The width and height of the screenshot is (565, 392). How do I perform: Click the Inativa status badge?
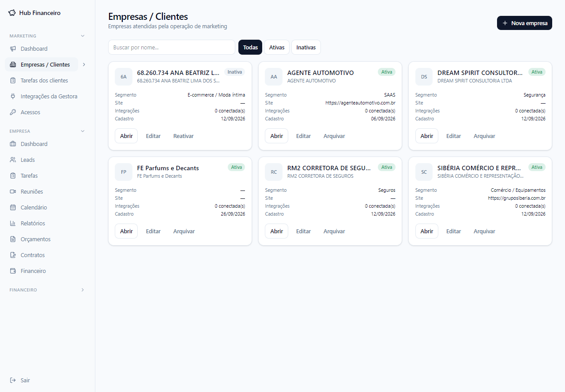point(234,72)
